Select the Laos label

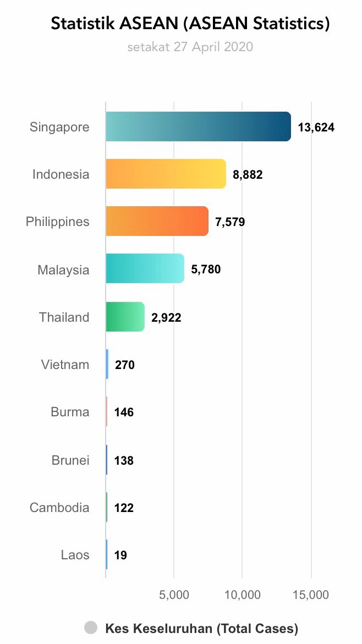pyautogui.click(x=75, y=555)
